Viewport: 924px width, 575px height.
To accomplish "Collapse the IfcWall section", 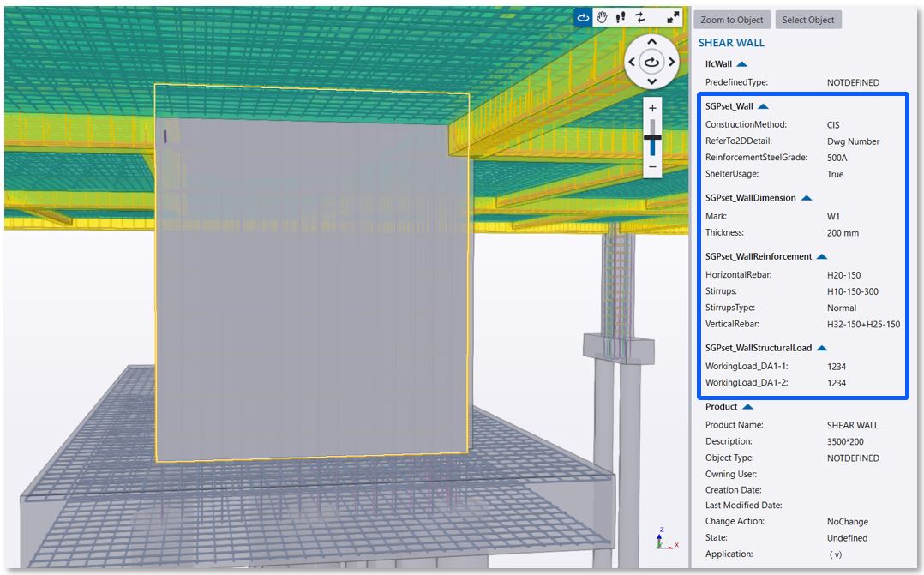I will tap(742, 64).
